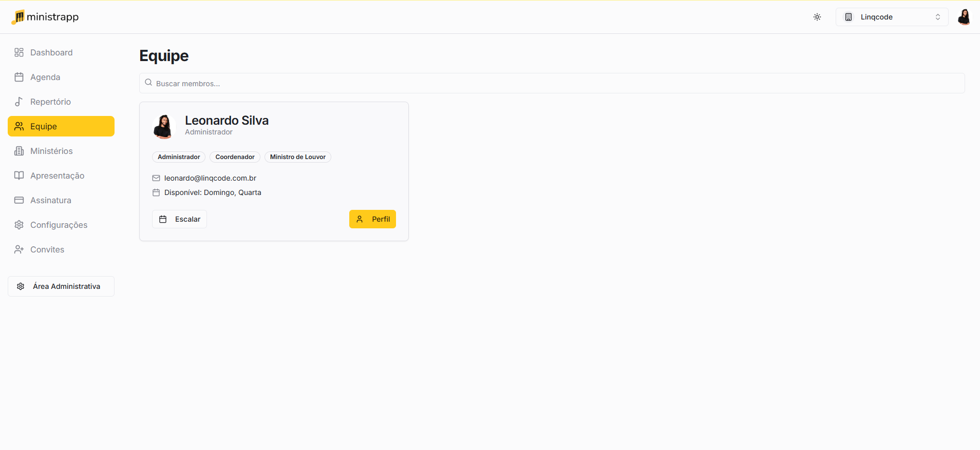Open Leonardo Silva's Perfil
980x450 pixels.
point(372,219)
